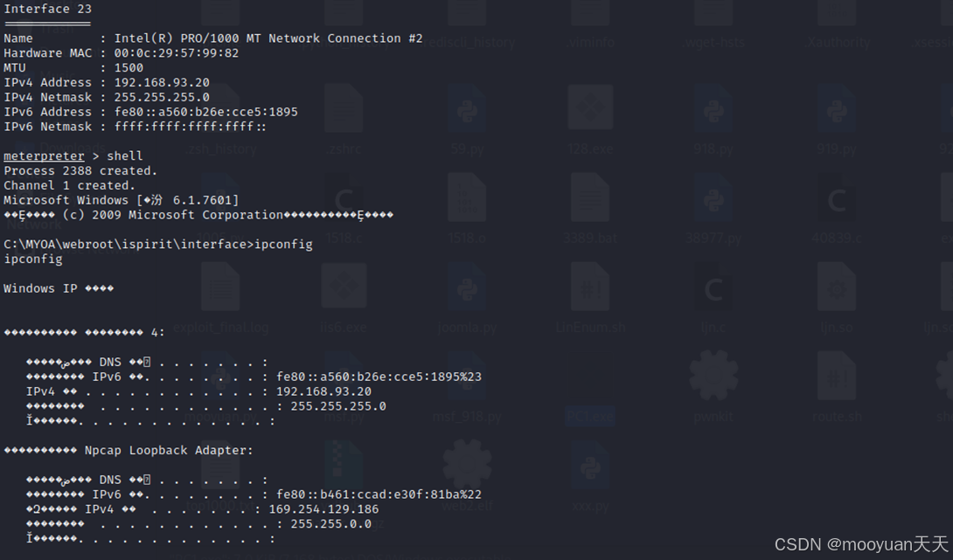Select the 40839.c file icon on the desktop
953x560 pixels.
pos(836,198)
